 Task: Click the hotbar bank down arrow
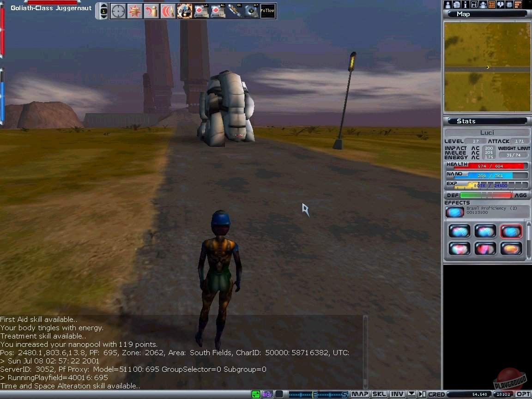(103, 17)
